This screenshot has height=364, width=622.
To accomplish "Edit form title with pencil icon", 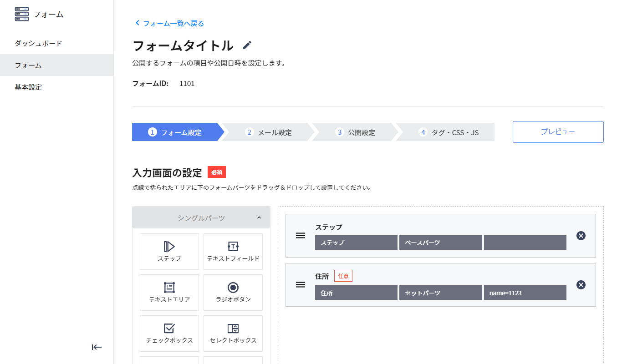I will pos(247,45).
